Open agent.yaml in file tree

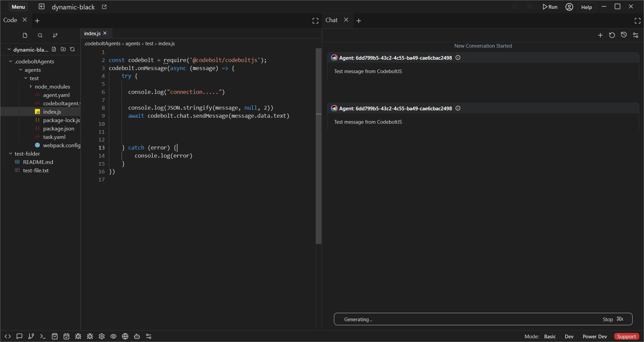56,95
